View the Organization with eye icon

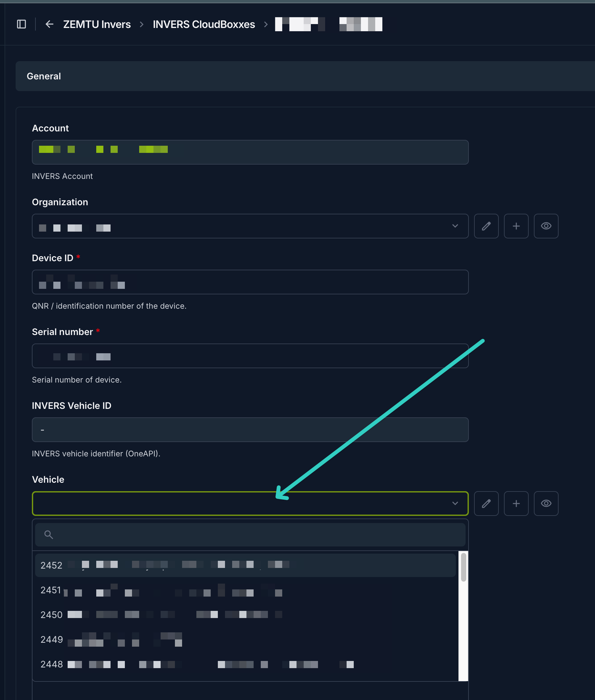tap(546, 226)
